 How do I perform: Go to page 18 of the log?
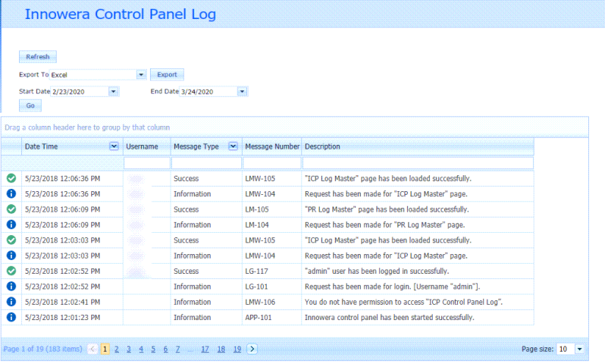pyautogui.click(x=221, y=349)
